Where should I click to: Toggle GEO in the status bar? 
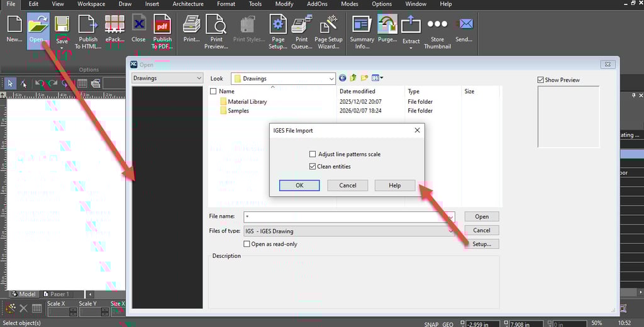click(448, 324)
